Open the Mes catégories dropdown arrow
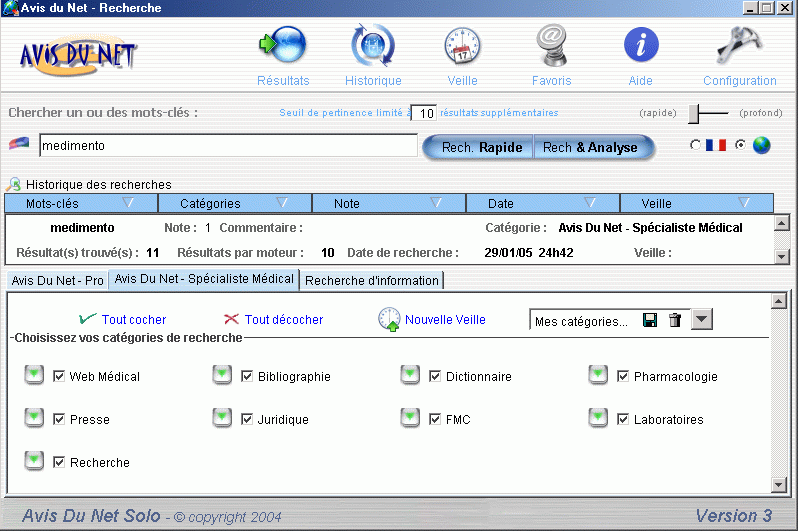 701,320
